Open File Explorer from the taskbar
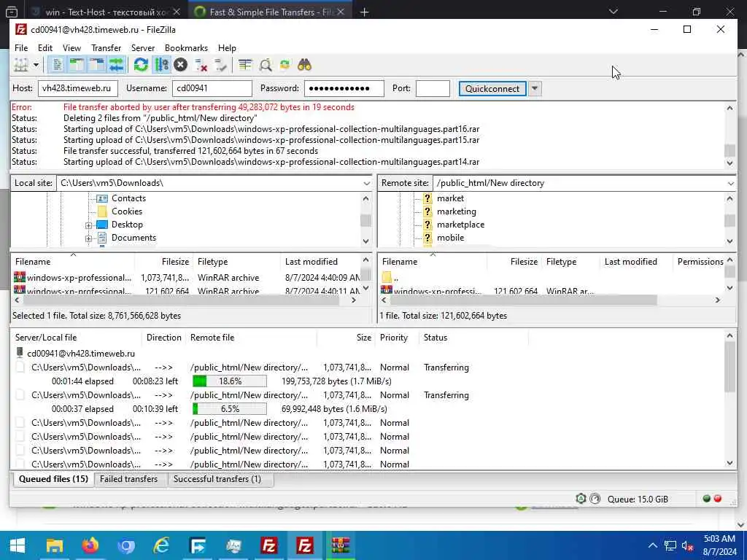Image resolution: width=747 pixels, height=560 pixels. [54, 545]
